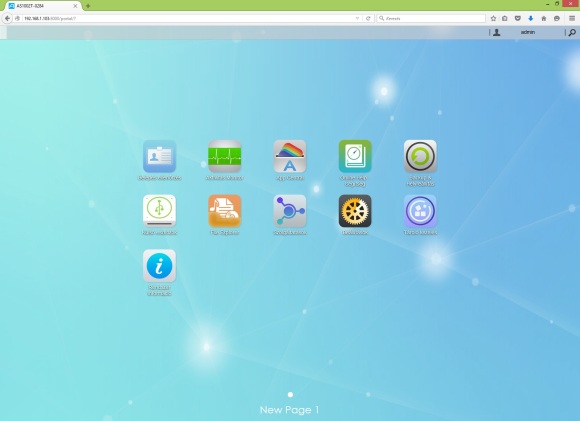Bookmark this page with star icon
Viewport: 580px width, 421px height.
click(493, 18)
